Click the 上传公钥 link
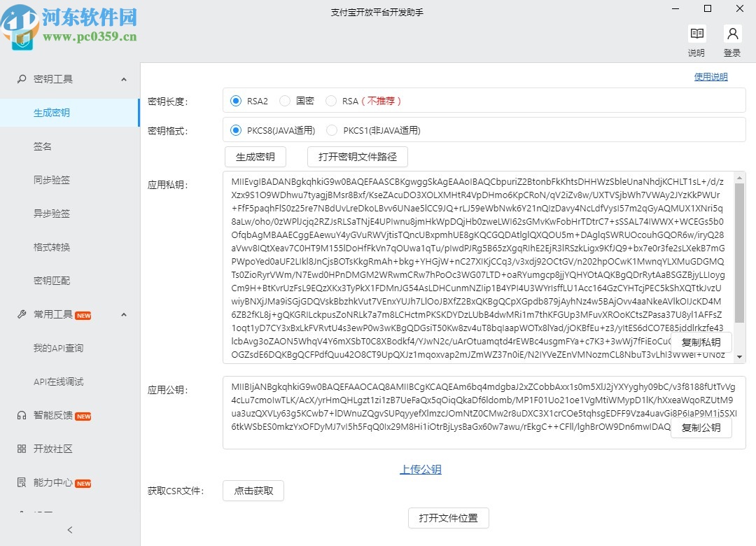756x546 pixels. [421, 469]
